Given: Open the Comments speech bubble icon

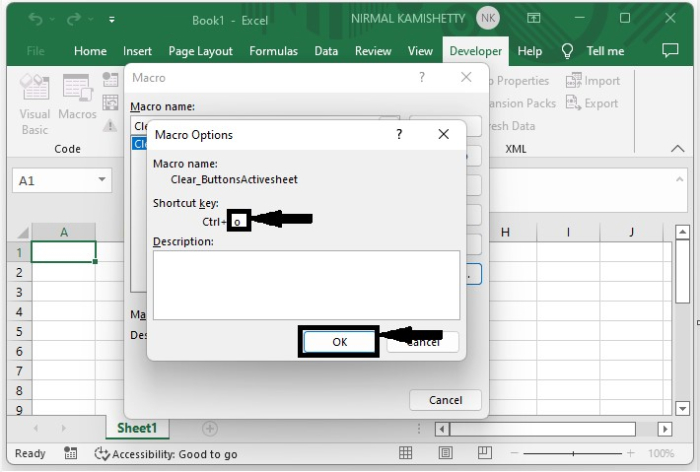Looking at the screenshot, I should [x=670, y=50].
